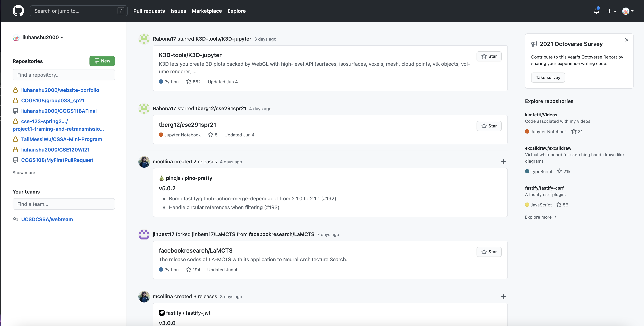Image resolution: width=644 pixels, height=326 pixels.
Task: Click the blue Python dot on K3D-jupyter card
Action: click(161, 82)
